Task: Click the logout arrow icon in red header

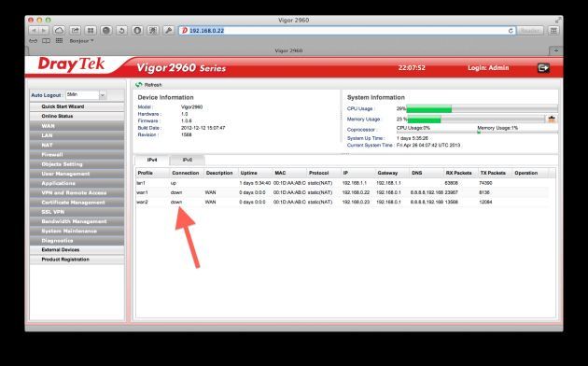Action: point(543,68)
